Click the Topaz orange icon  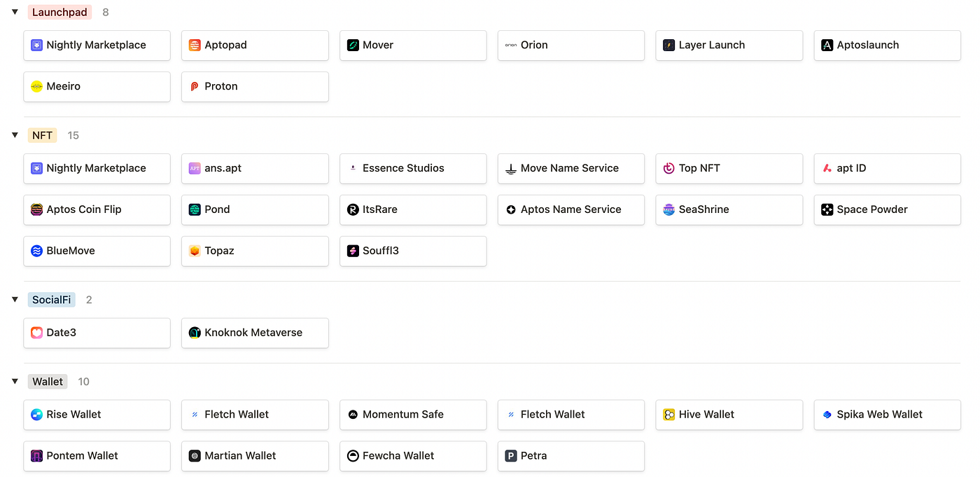click(x=194, y=251)
